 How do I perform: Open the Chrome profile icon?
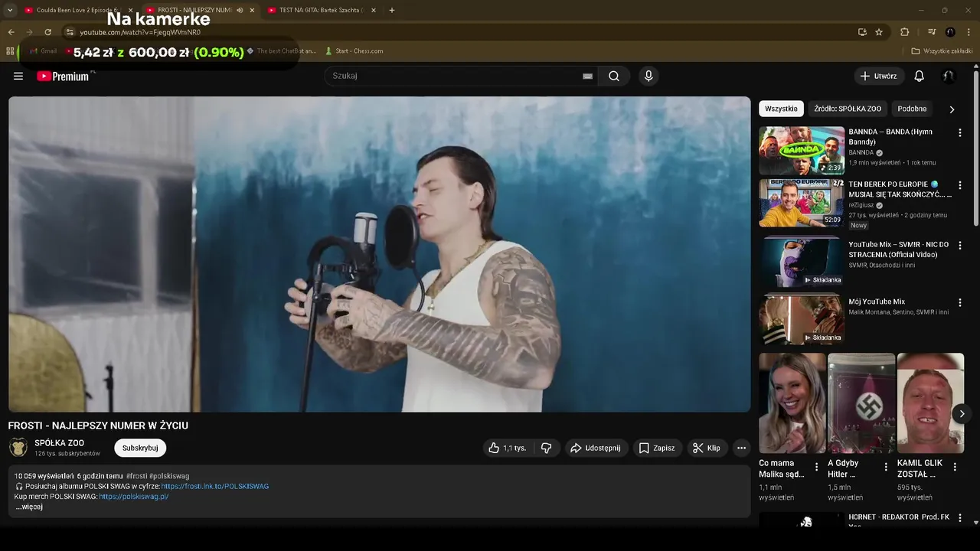[950, 32]
